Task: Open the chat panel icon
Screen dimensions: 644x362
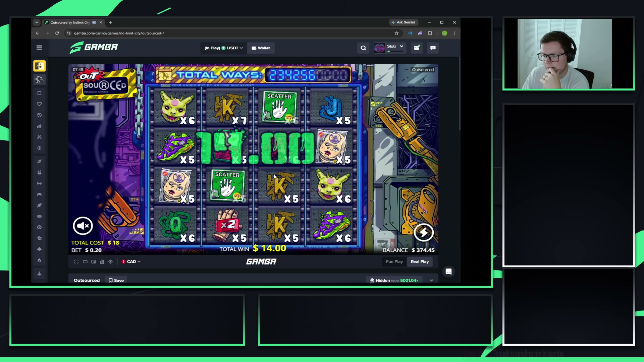Action: click(x=433, y=48)
